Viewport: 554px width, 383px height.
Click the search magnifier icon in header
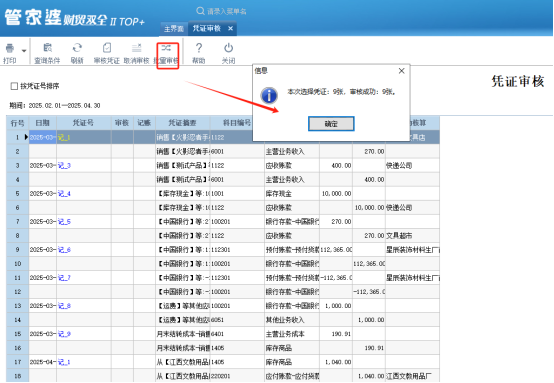click(200, 11)
